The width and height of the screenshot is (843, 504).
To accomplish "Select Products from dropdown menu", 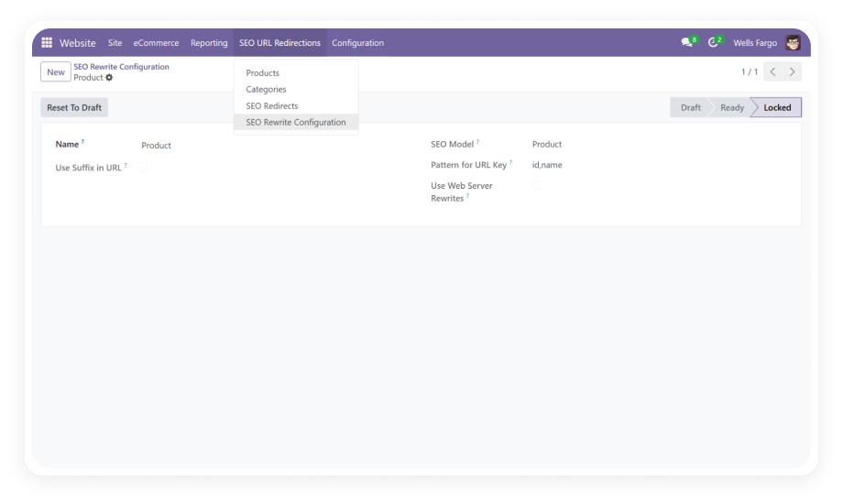I will pos(296,72).
